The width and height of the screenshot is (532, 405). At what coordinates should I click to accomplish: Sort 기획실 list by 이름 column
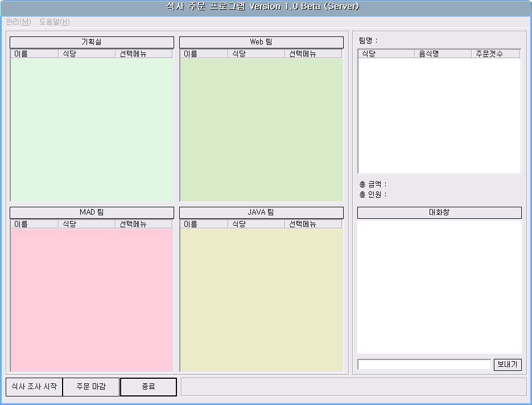[x=35, y=54]
